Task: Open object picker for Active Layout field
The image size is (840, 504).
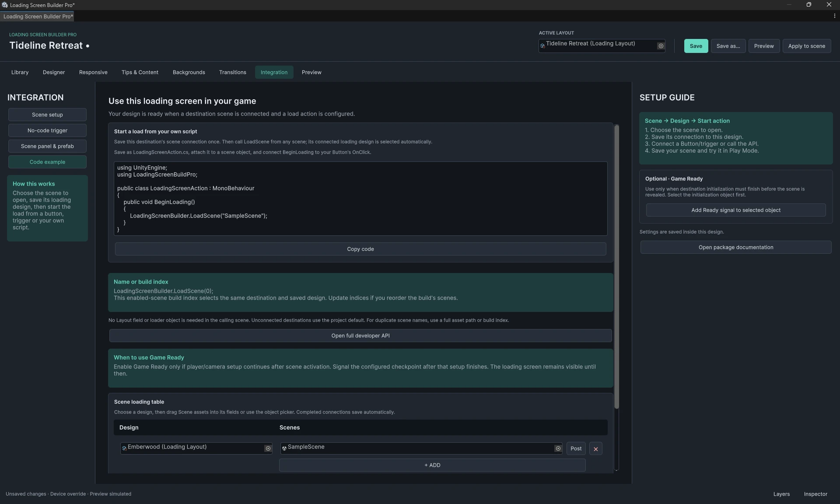Action: pos(661,46)
